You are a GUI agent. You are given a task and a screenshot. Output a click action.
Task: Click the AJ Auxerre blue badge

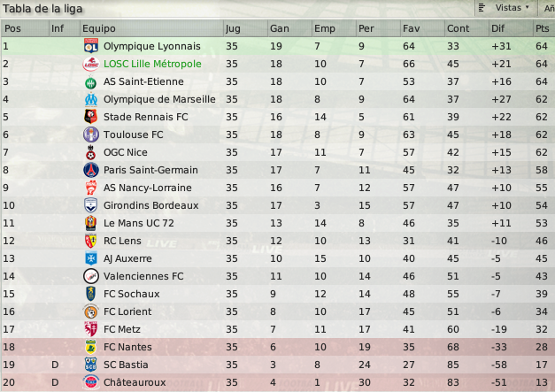(91, 258)
